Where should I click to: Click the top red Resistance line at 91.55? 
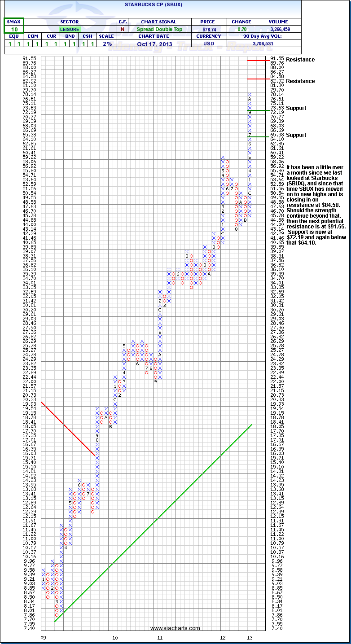coord(258,60)
